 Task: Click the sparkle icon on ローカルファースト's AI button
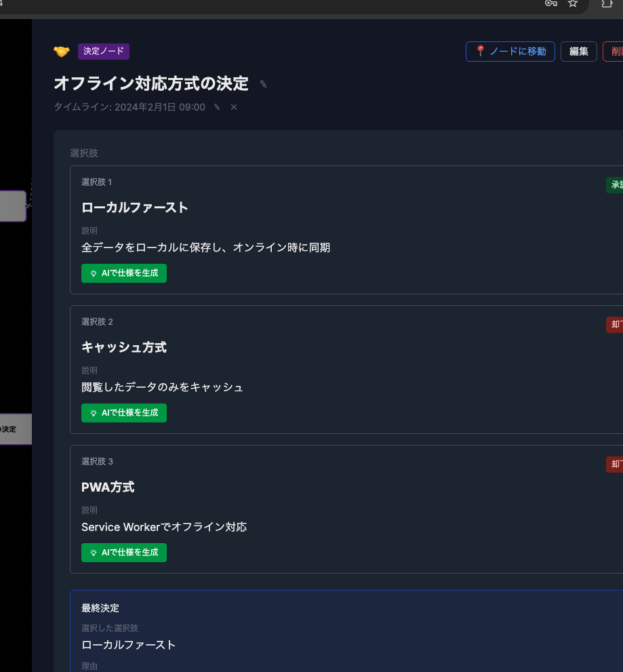92,273
